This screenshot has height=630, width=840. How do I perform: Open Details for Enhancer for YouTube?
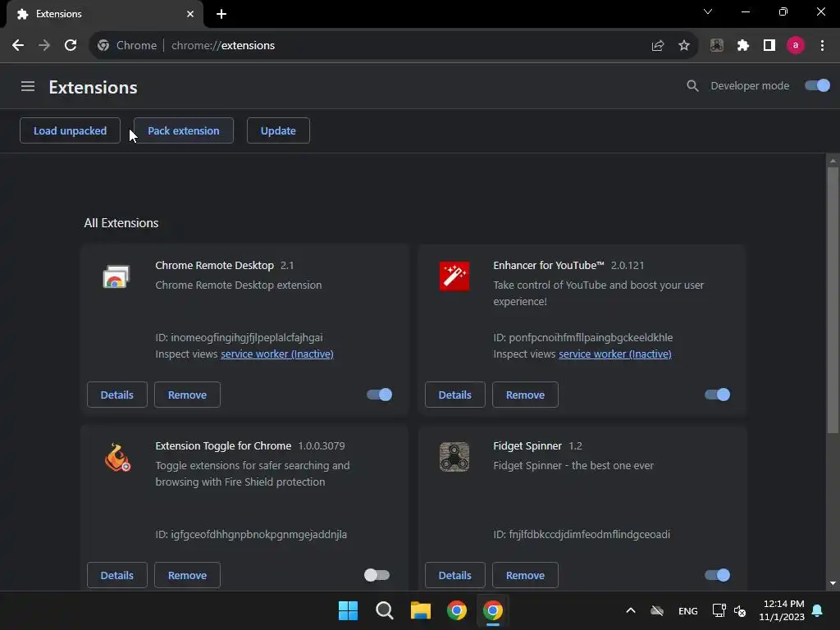click(x=454, y=395)
